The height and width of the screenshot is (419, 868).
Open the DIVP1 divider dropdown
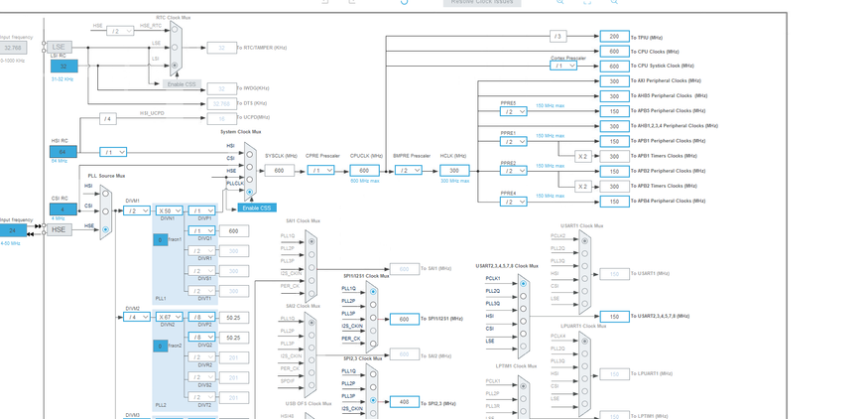201,210
